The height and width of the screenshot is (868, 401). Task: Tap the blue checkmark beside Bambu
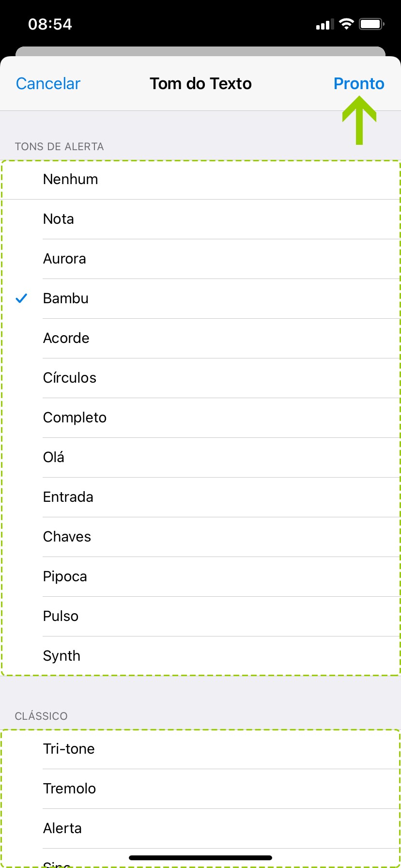click(21, 298)
